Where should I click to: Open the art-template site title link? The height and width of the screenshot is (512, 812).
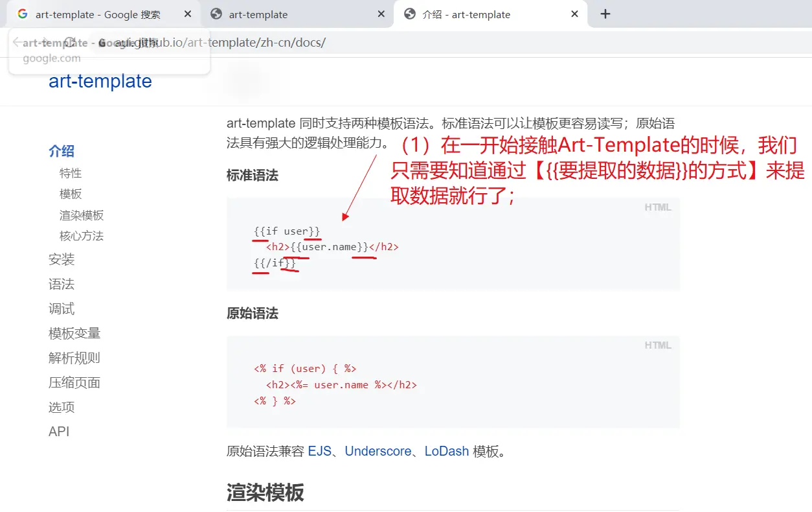tap(100, 81)
